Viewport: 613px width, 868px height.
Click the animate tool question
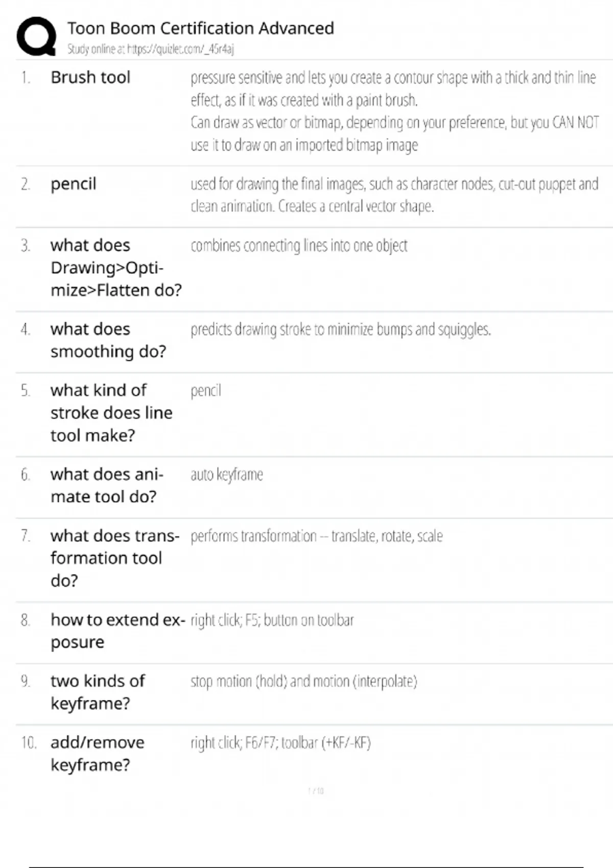pos(106,485)
